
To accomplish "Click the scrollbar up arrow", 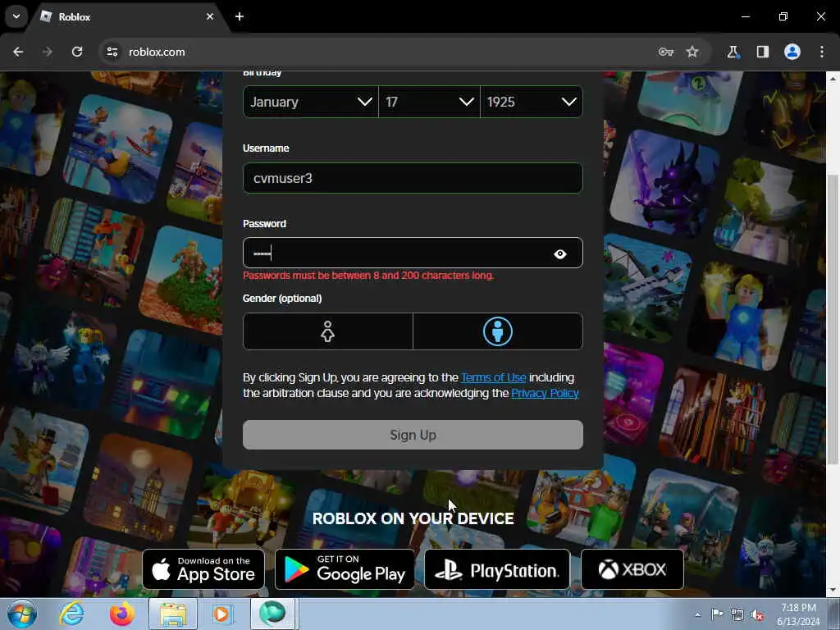I will pos(833,78).
